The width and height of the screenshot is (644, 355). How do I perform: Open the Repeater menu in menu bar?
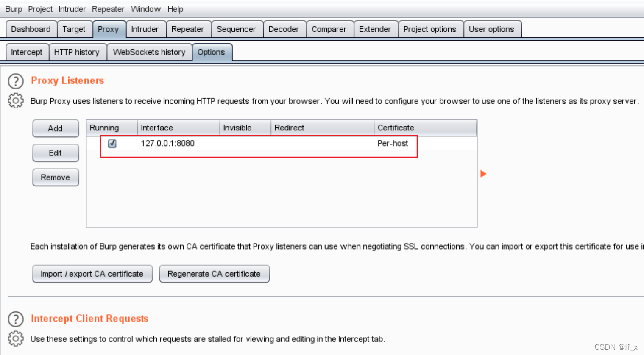click(108, 9)
